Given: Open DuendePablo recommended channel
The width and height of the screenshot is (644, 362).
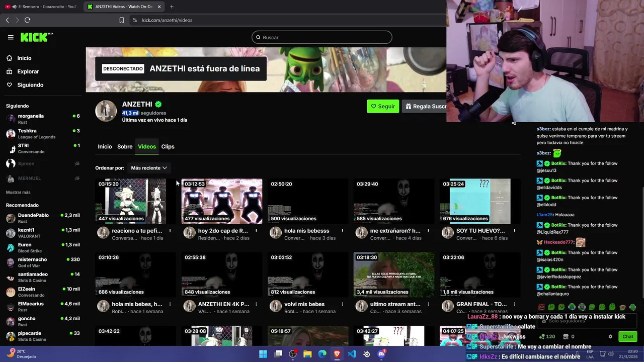Looking at the screenshot, I should 43,218.
